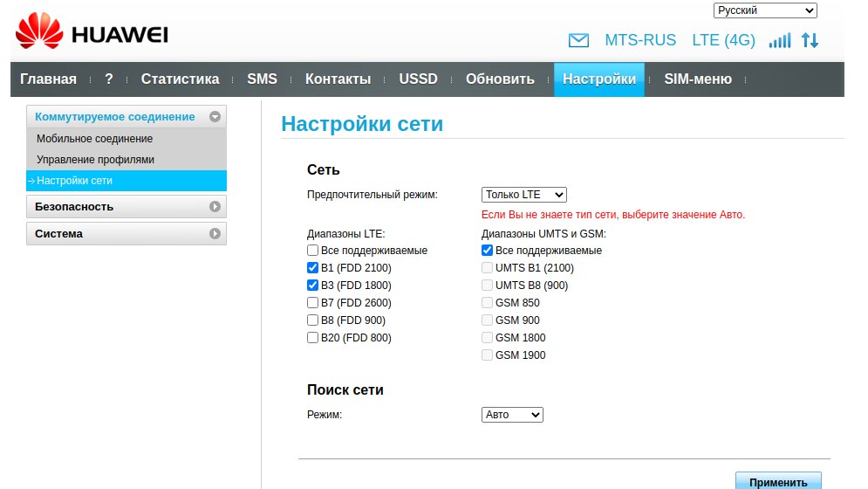Click the Применить button
The width and height of the screenshot is (868, 489).
click(x=778, y=481)
